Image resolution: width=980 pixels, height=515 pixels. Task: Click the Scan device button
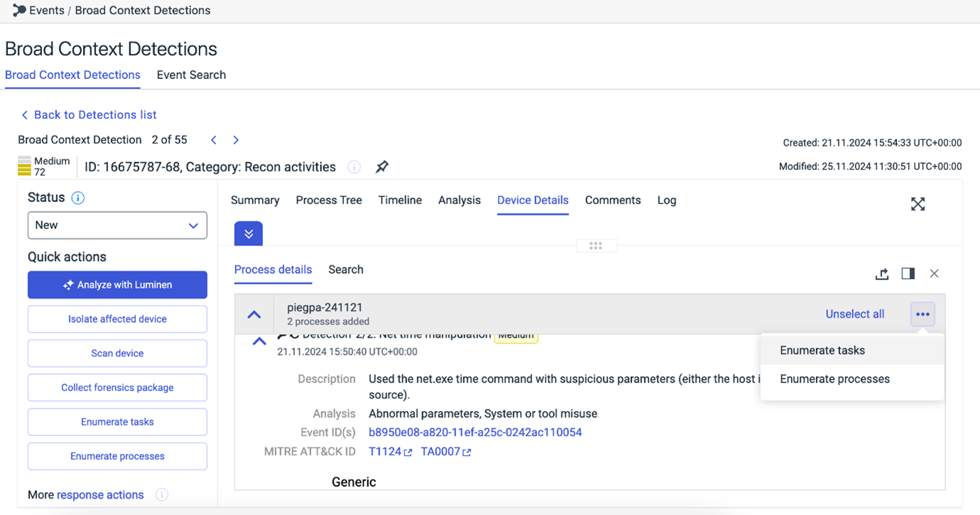tap(117, 354)
